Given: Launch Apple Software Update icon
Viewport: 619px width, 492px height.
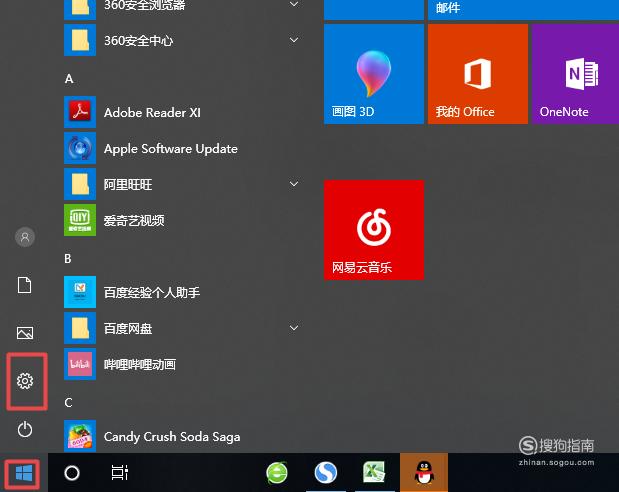Looking at the screenshot, I should click(x=80, y=148).
